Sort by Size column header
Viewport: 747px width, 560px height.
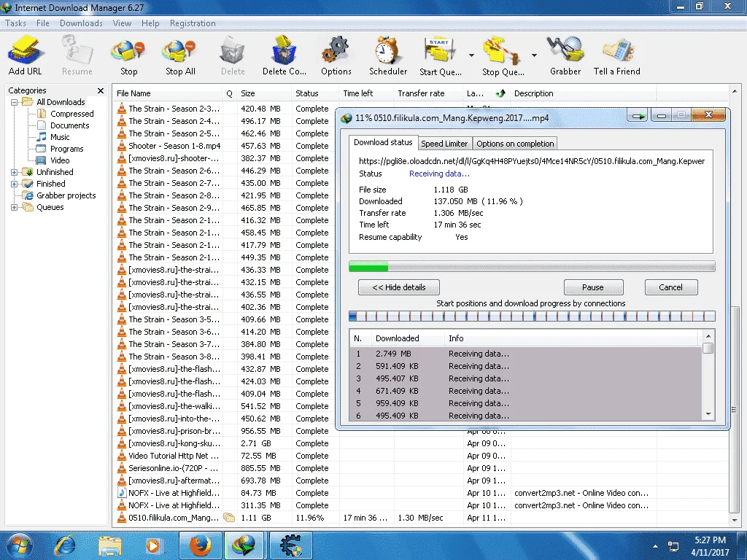[264, 93]
